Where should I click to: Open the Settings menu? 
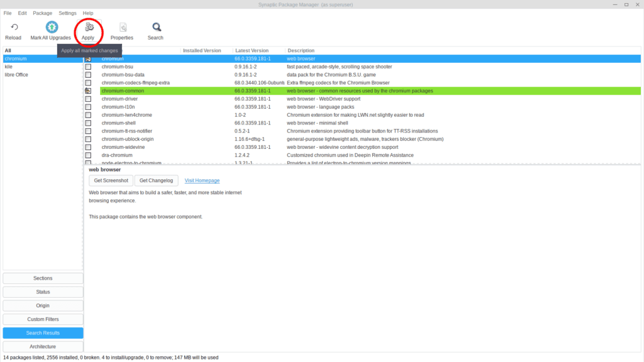67,13
